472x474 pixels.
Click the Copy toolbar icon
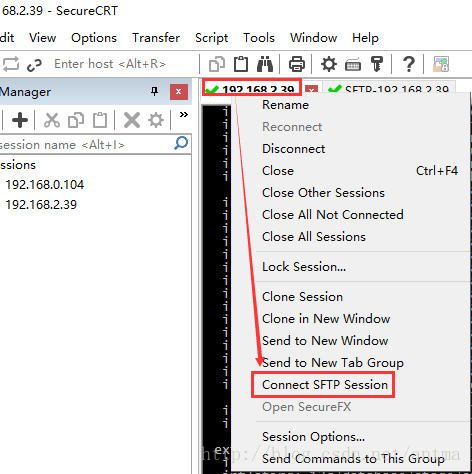pos(217,64)
